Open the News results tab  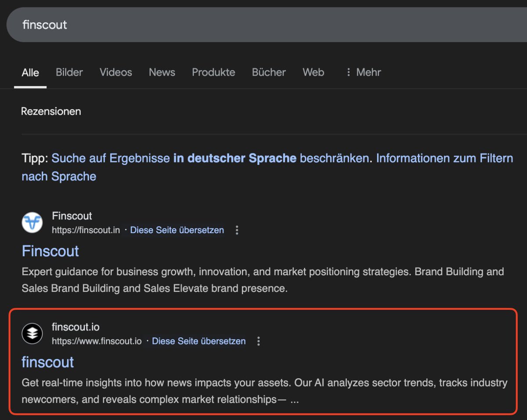162,72
